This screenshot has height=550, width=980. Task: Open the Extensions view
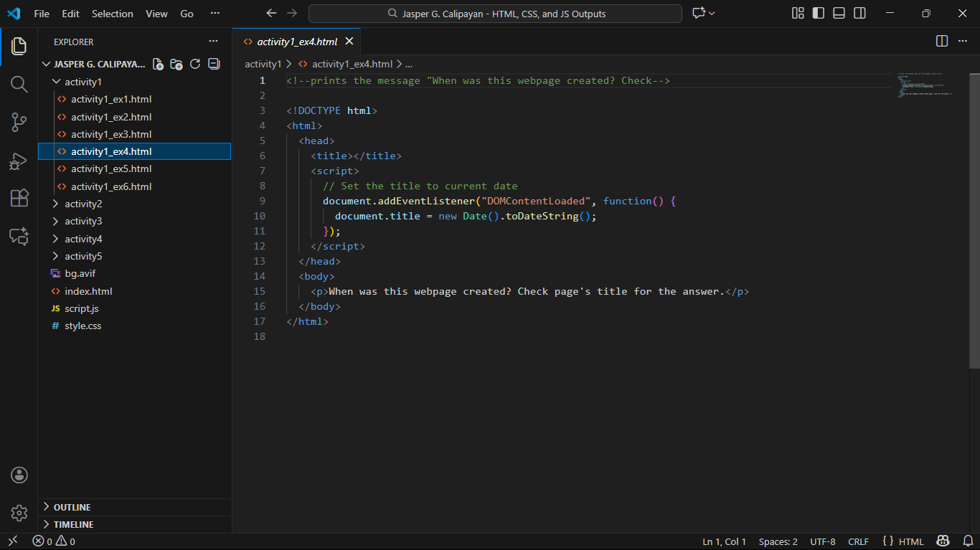(x=19, y=198)
